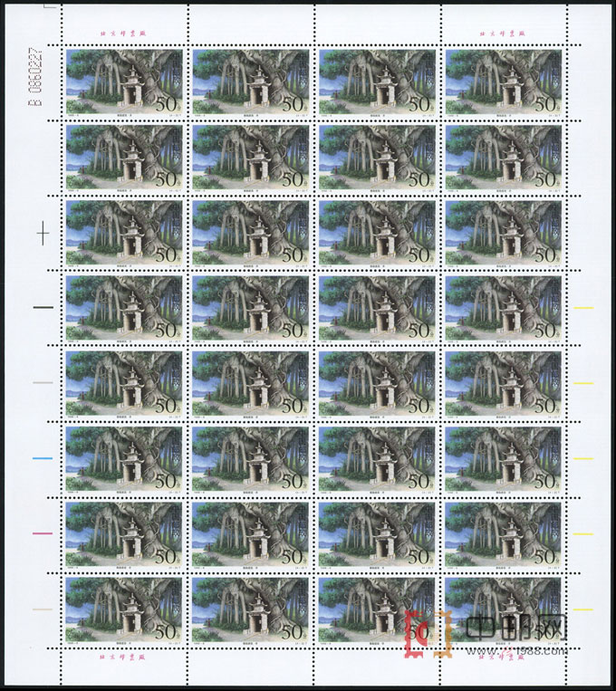Click the red printer imprint at top left
Screen dimensions: 616x691
click(120, 34)
